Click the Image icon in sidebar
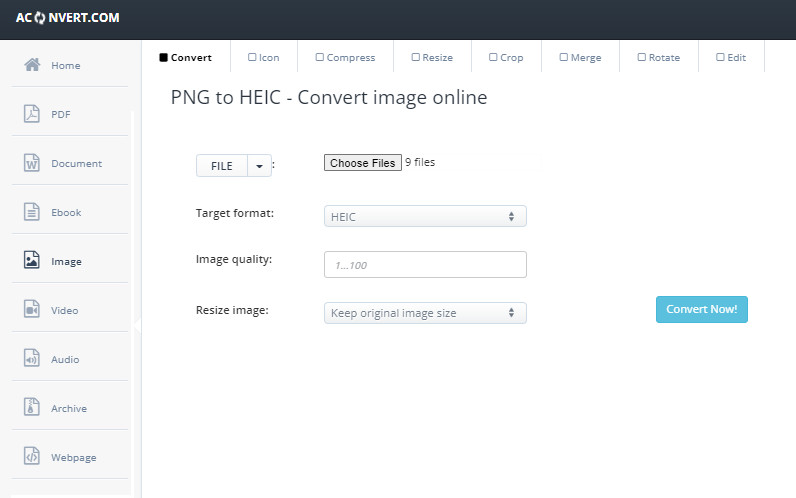This screenshot has height=498, width=796. [x=32, y=261]
